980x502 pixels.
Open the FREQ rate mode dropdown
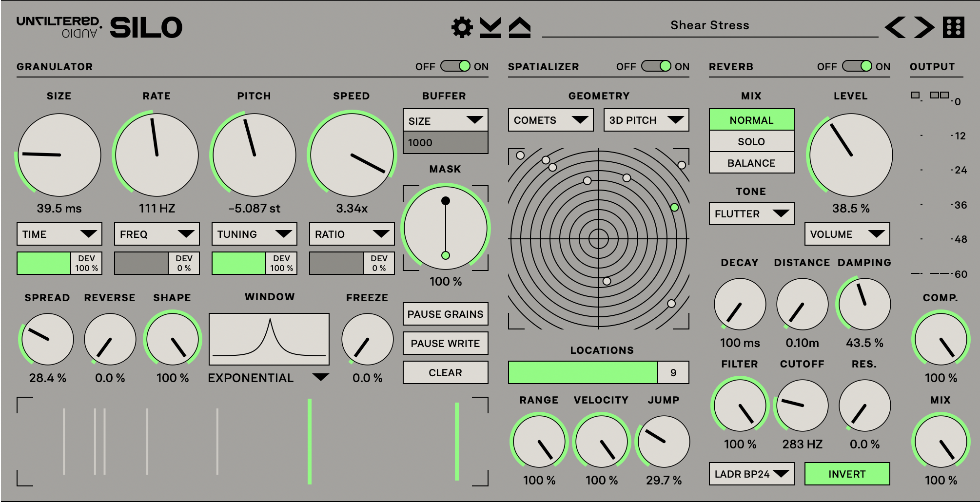point(157,234)
